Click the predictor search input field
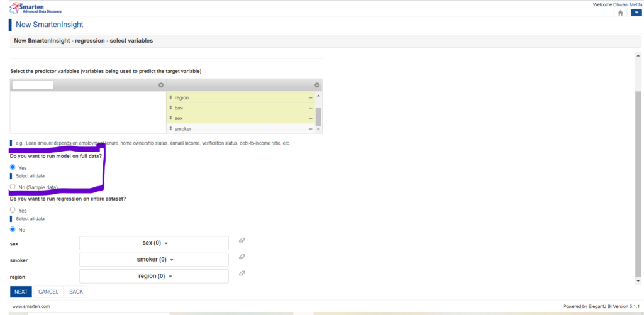This screenshot has width=644, height=315. pyautogui.click(x=33, y=85)
